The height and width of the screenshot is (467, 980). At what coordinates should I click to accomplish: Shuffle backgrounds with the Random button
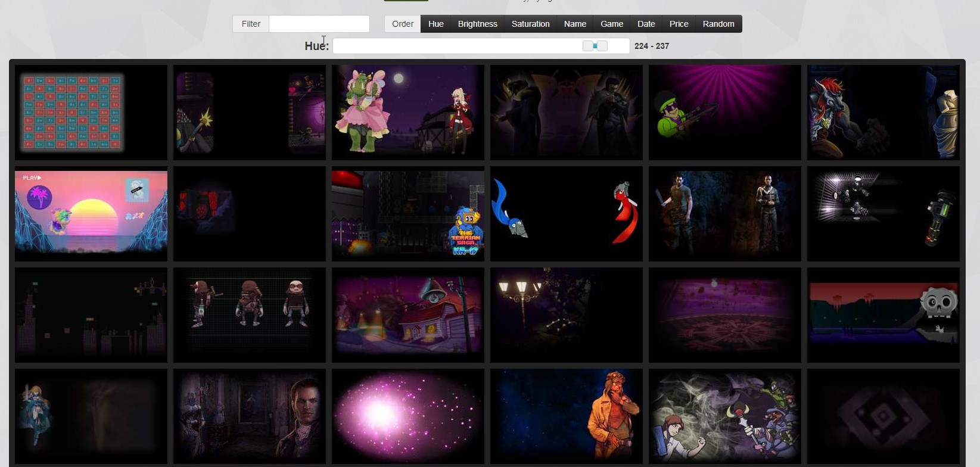pyautogui.click(x=718, y=24)
